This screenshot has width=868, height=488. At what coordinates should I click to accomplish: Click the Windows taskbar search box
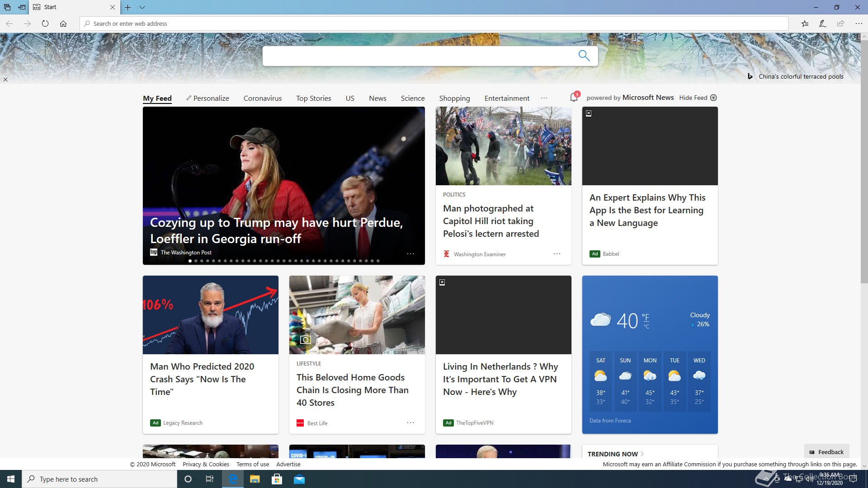[99, 479]
